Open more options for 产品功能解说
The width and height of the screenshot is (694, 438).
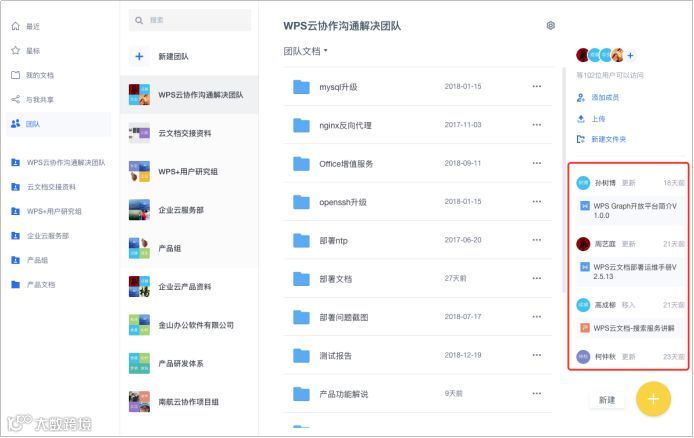tap(537, 393)
